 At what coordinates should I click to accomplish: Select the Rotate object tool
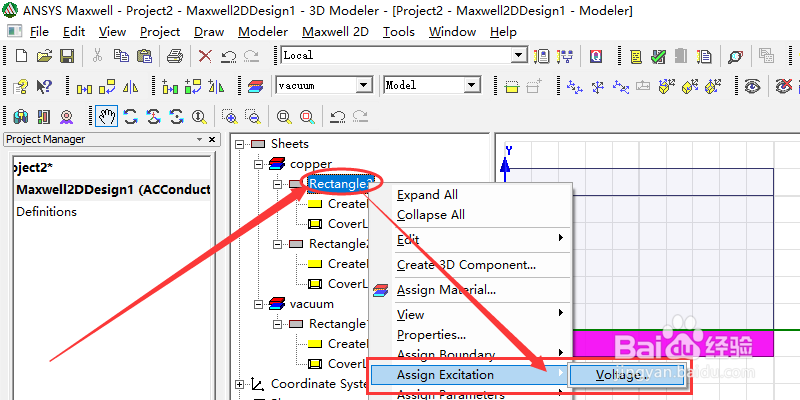pyautogui.click(x=107, y=87)
